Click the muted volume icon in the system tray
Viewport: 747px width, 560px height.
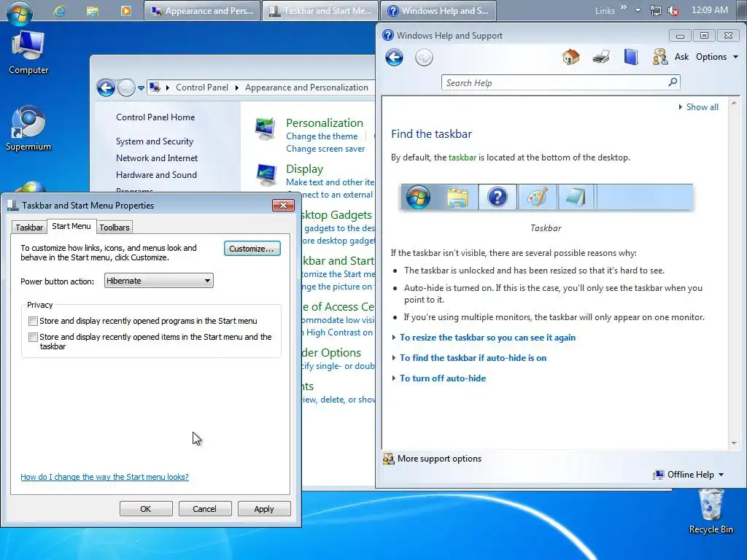[673, 10]
